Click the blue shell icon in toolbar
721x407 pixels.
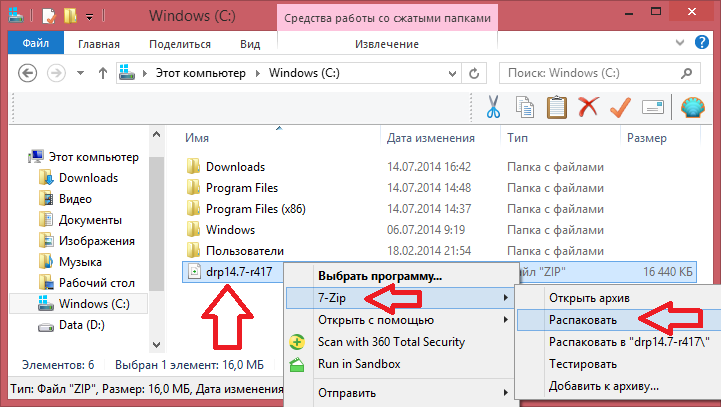point(692,106)
